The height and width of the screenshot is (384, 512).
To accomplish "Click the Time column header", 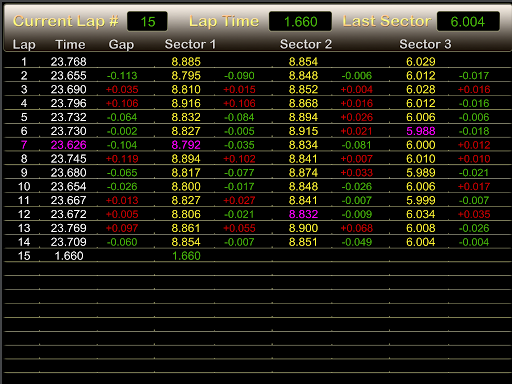I will point(70,44).
